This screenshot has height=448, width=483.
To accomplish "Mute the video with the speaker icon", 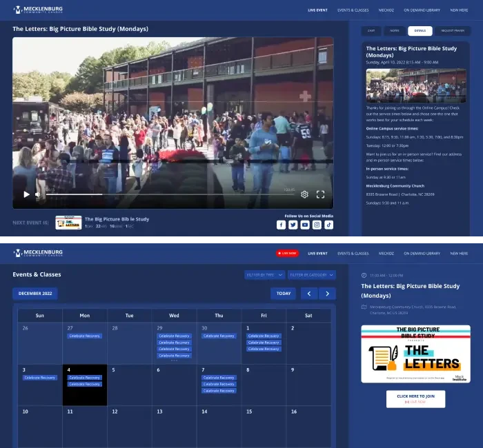I will pyautogui.click(x=37, y=194).
